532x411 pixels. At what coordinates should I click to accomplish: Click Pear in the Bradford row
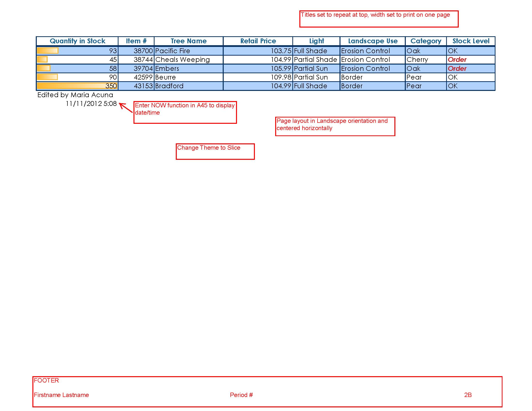[x=426, y=86]
